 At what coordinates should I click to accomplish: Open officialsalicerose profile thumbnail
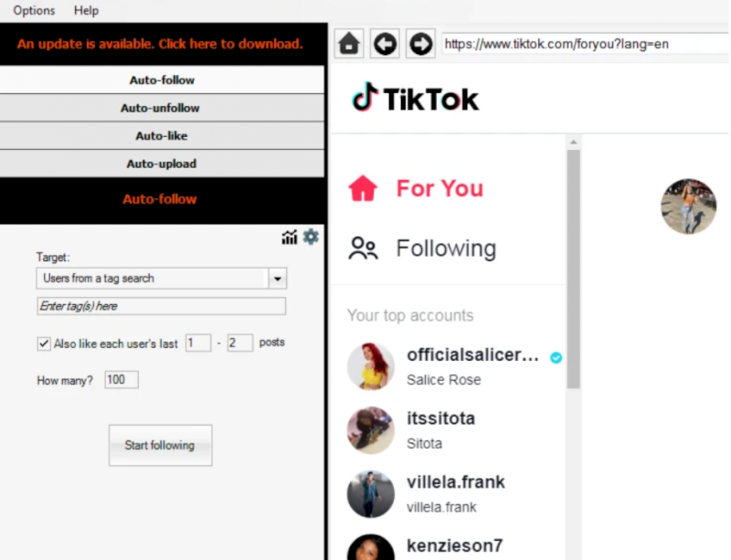coord(371,366)
